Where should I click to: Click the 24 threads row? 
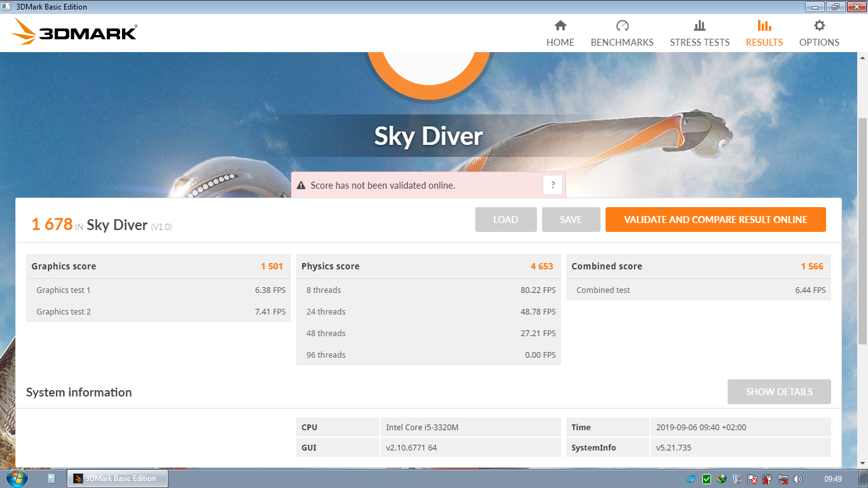(428, 311)
